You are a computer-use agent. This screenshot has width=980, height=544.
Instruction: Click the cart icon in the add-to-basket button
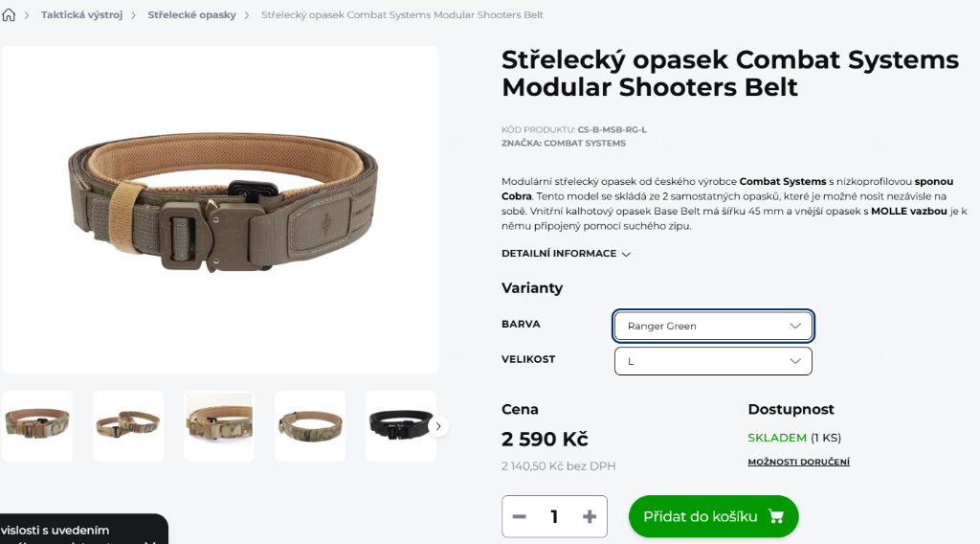coord(775,516)
